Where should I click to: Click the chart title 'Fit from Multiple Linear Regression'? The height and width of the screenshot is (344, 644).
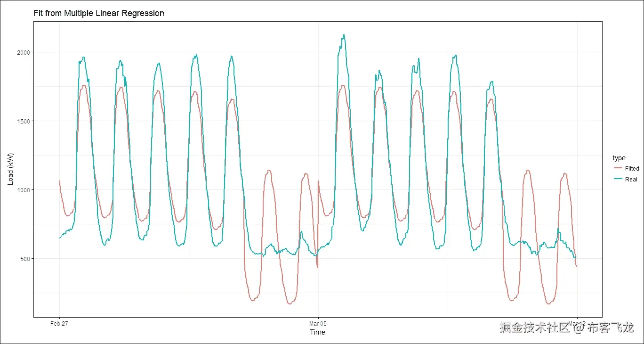pos(99,13)
